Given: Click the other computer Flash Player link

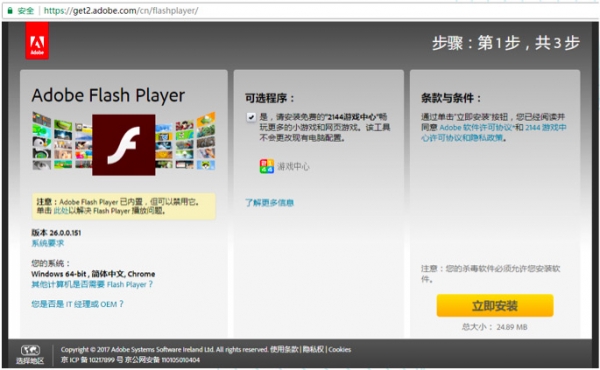Looking at the screenshot, I should pos(92,284).
